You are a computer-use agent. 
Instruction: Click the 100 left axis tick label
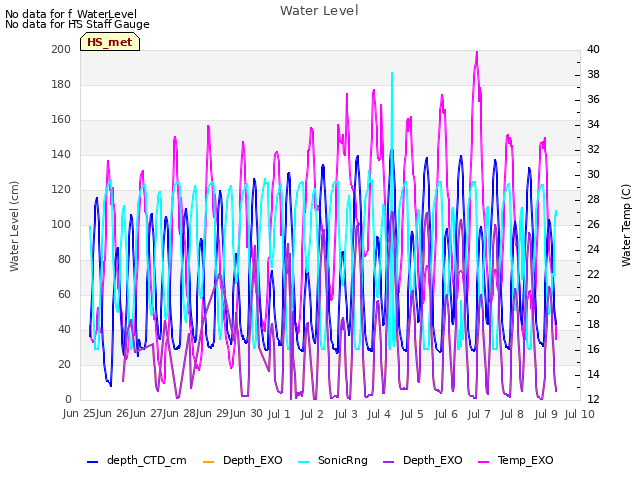click(x=61, y=224)
